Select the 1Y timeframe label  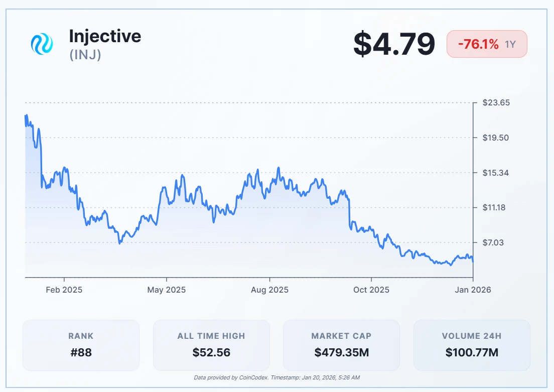[x=510, y=44]
